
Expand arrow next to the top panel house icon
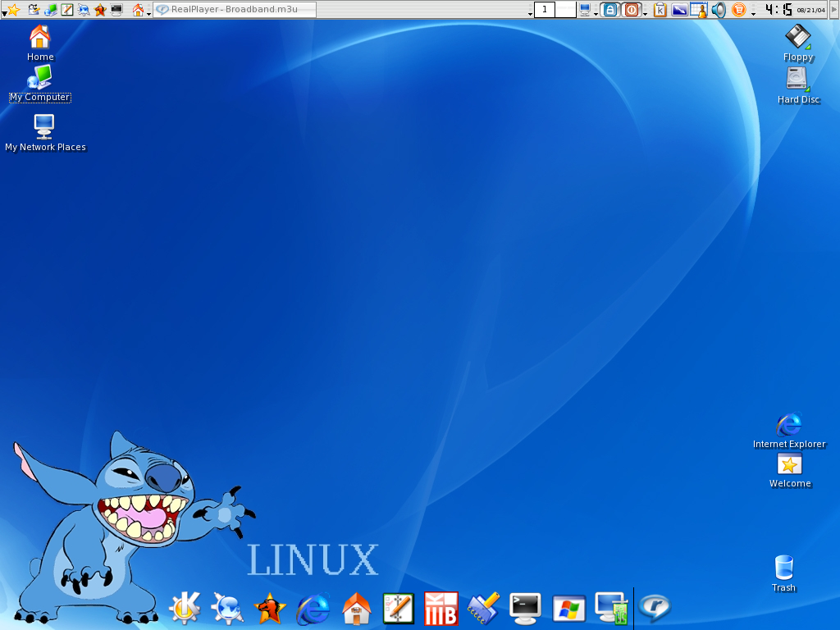tap(148, 13)
